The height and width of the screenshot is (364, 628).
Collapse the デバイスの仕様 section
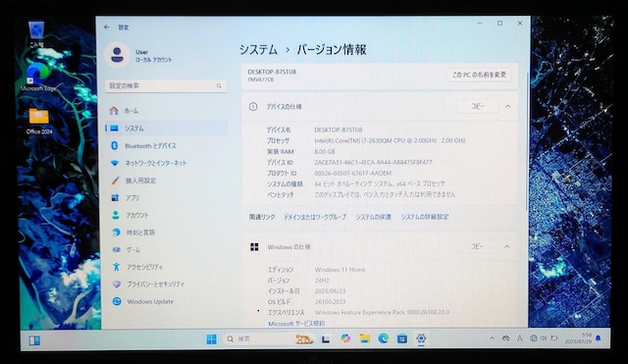click(508, 107)
